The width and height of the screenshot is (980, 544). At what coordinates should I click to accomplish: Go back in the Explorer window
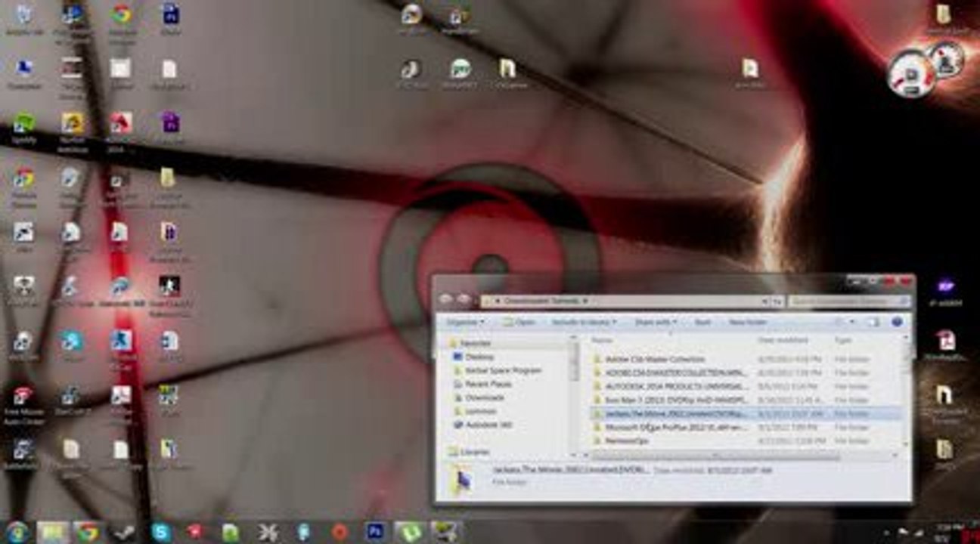[x=446, y=300]
